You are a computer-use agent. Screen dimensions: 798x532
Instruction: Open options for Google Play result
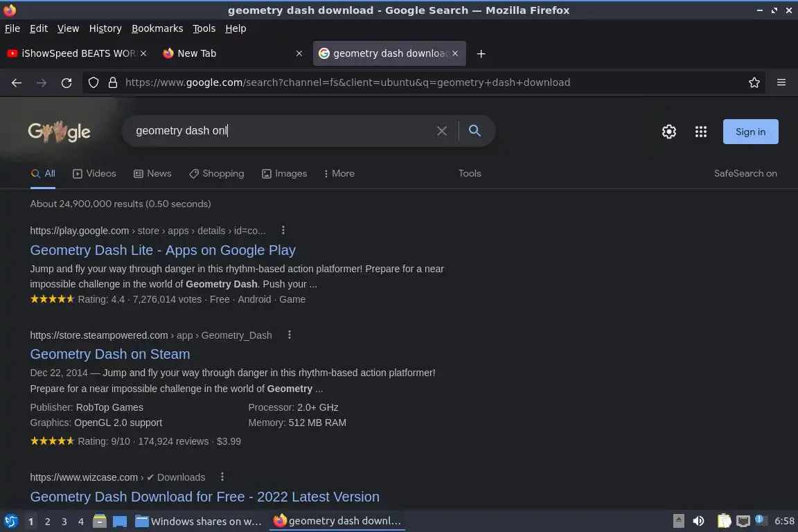(x=283, y=231)
